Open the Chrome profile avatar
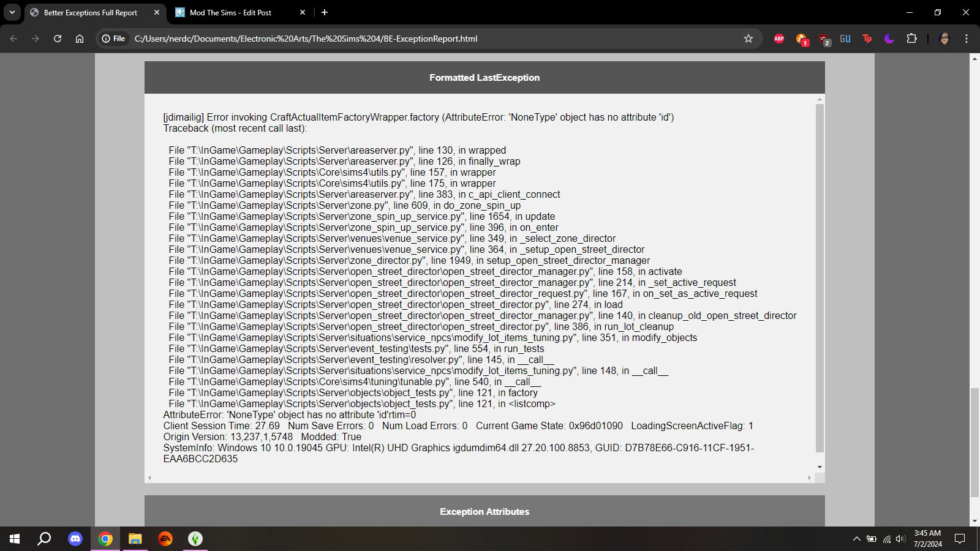This screenshot has width=980, height=551. coord(944,39)
